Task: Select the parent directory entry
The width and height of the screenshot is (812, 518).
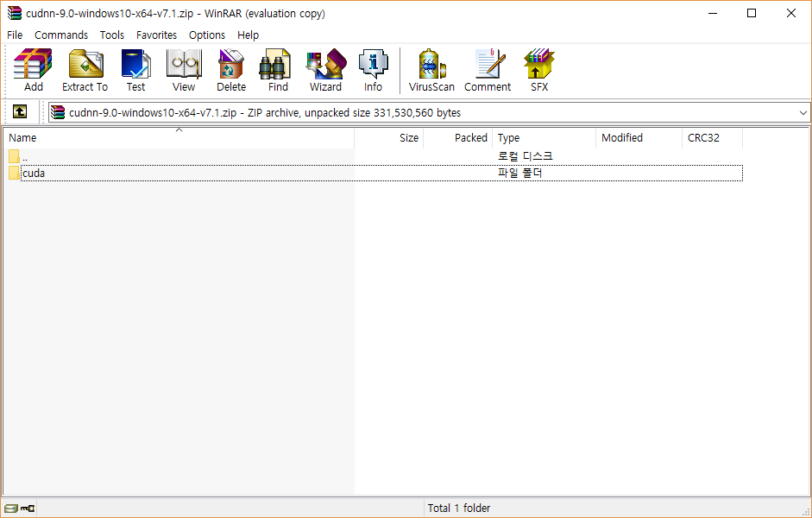Action: pos(24,156)
